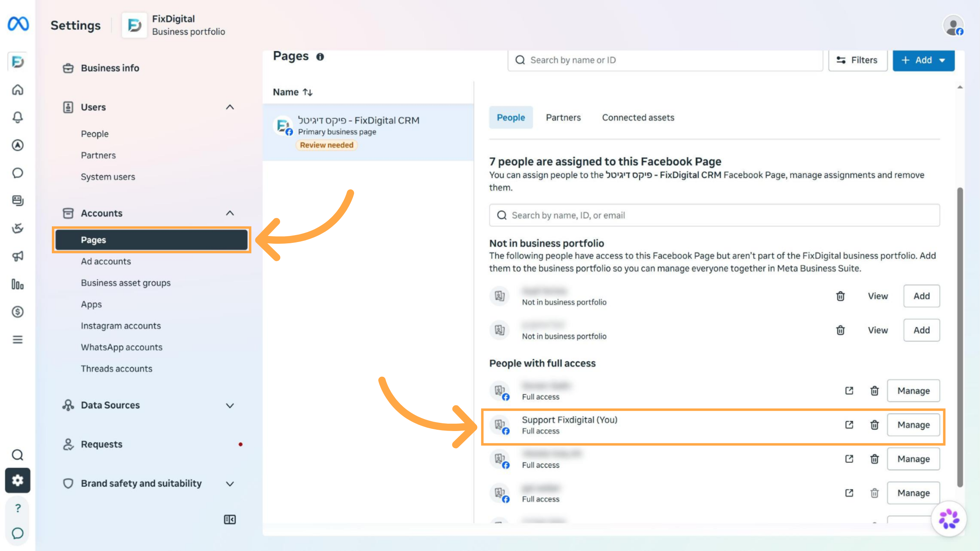Image resolution: width=980 pixels, height=551 pixels.
Task: Open Instagram accounts in sidebar
Action: (121, 326)
